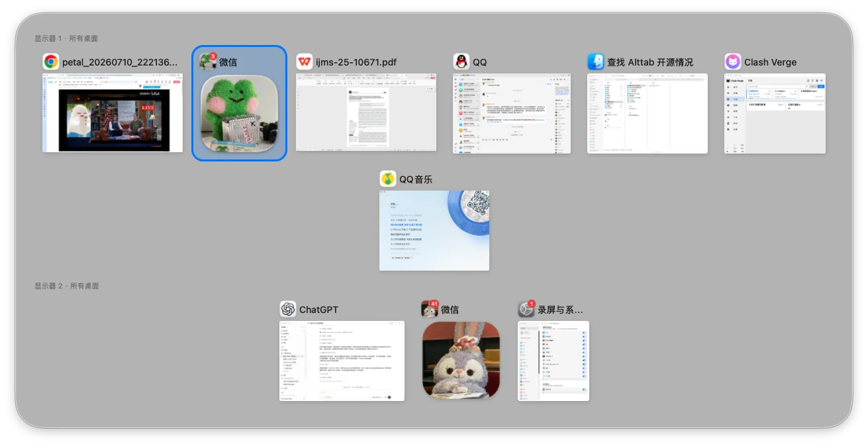Click the "录屏与系..." title text
The width and height of the screenshot is (868, 446).
tap(561, 310)
